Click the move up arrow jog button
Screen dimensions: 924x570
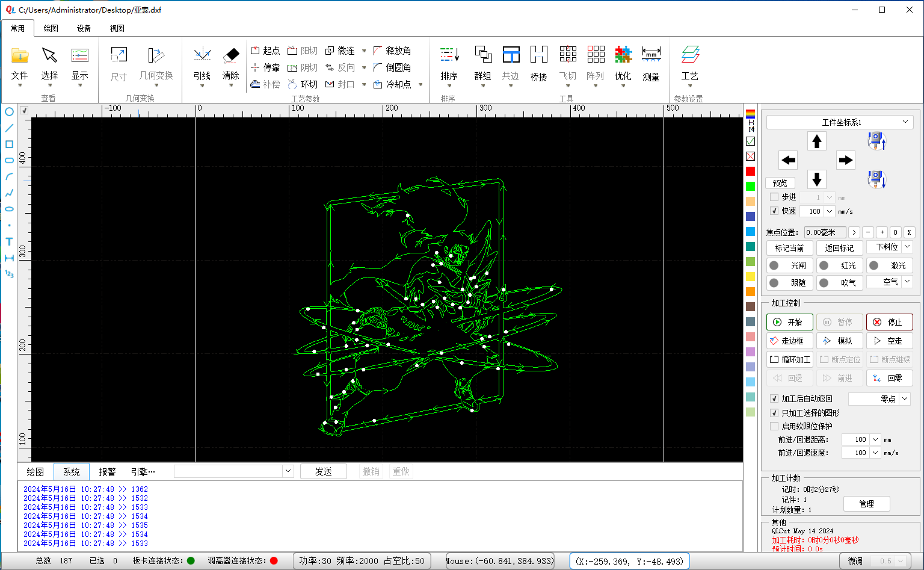816,141
